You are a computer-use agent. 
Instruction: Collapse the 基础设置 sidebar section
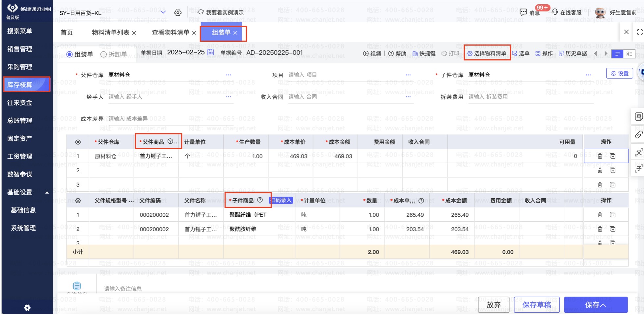click(47, 192)
